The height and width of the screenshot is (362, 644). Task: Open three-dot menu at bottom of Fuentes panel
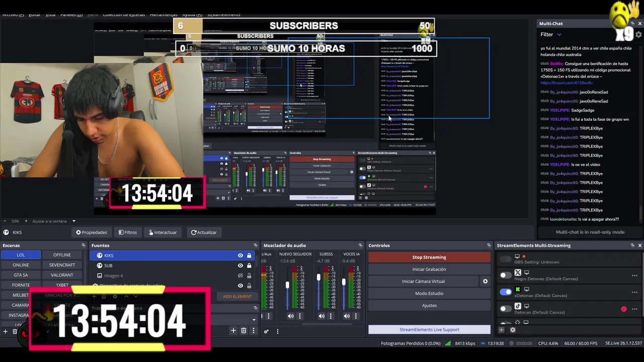[x=253, y=330]
